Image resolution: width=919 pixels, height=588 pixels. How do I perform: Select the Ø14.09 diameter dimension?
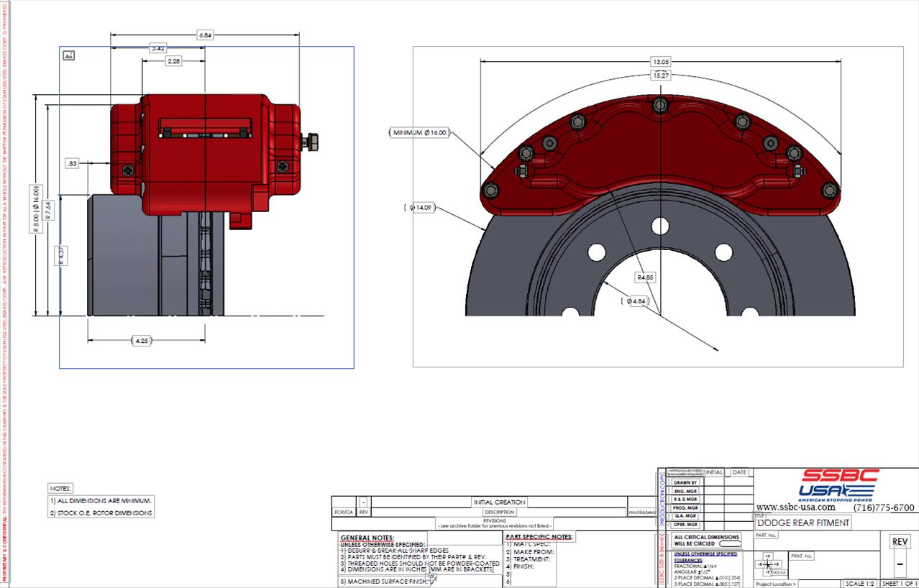420,208
